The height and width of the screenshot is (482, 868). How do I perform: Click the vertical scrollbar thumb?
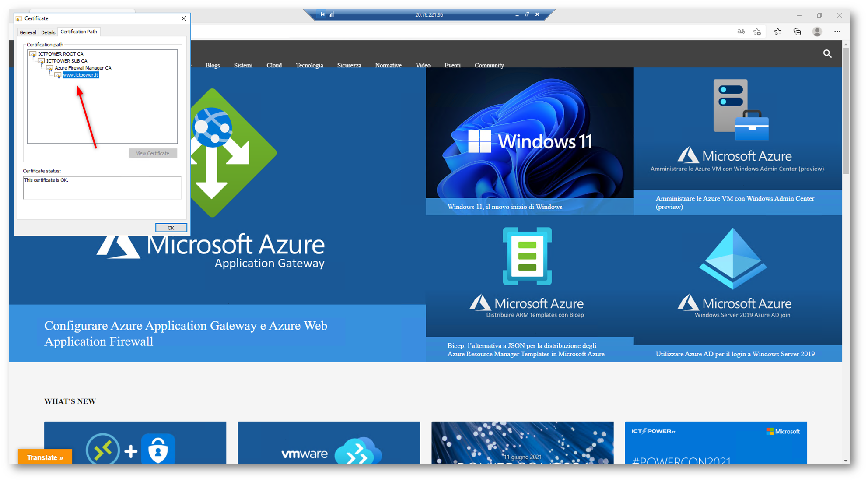click(846, 111)
